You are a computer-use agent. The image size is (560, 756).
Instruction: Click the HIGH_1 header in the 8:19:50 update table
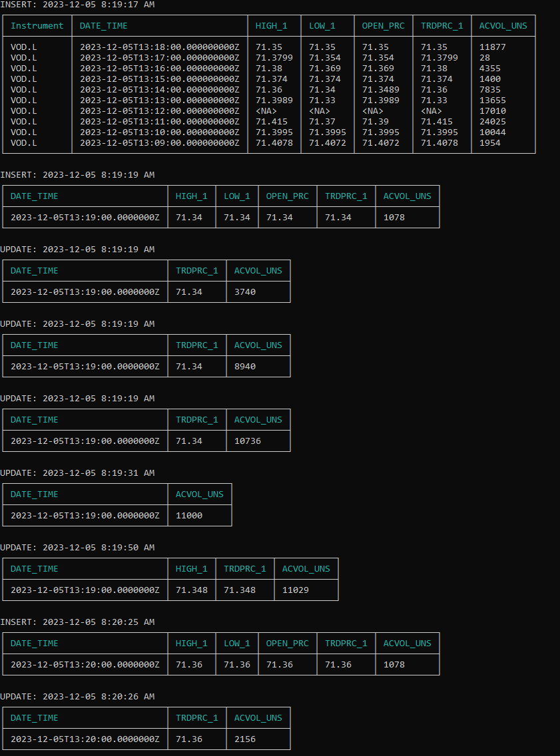(x=192, y=569)
